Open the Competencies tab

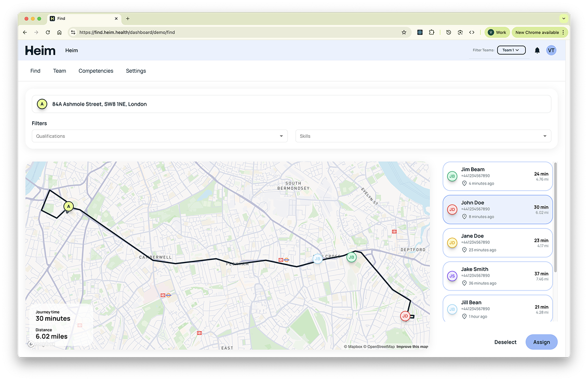click(96, 71)
